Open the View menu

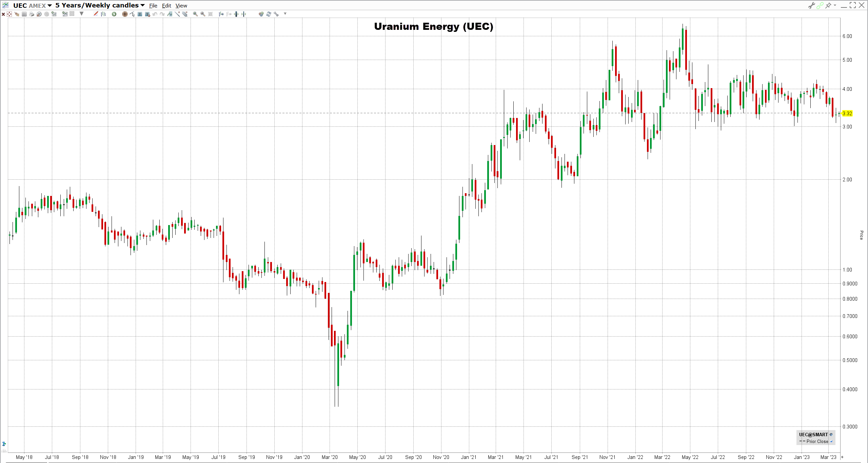tap(181, 6)
